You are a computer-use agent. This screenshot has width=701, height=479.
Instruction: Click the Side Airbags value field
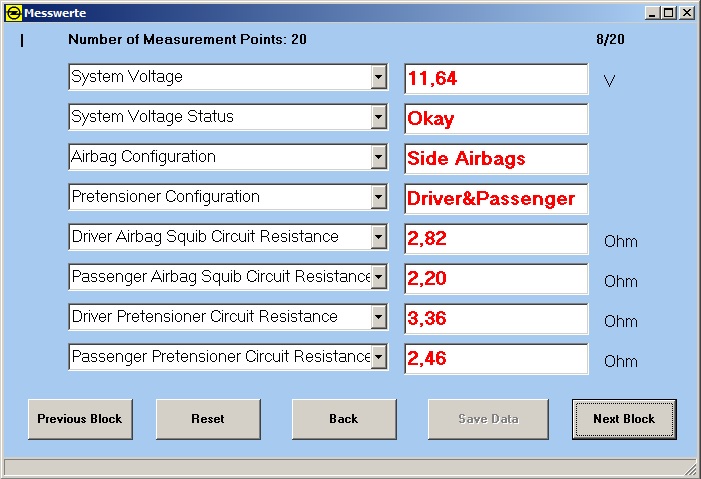pyautogui.click(x=496, y=159)
